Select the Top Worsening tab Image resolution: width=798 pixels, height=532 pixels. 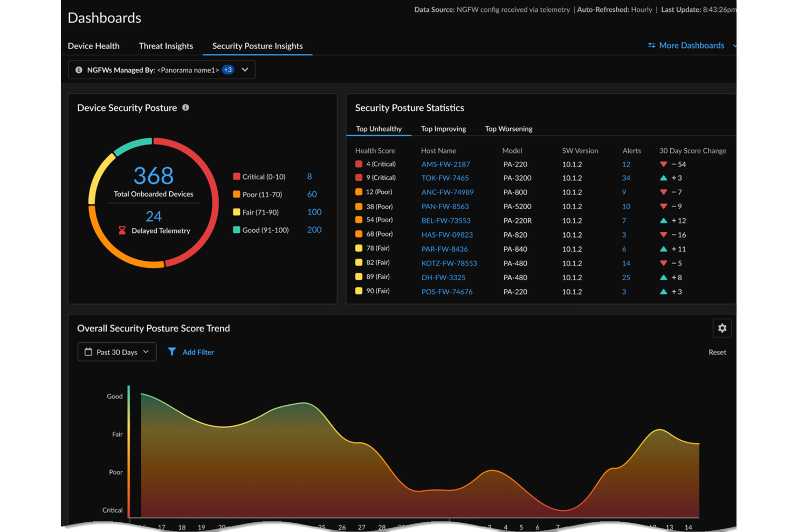(508, 128)
